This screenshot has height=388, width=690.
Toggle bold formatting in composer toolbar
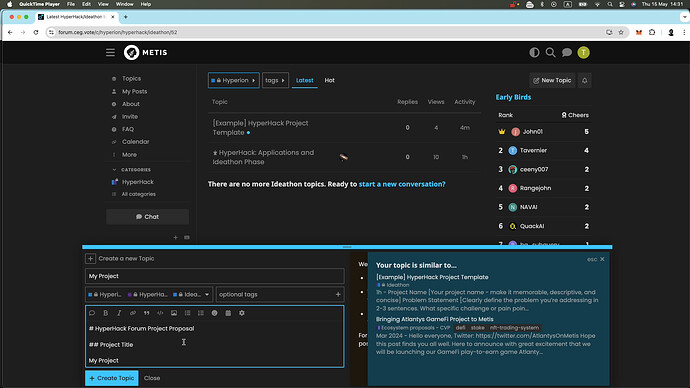coord(106,313)
